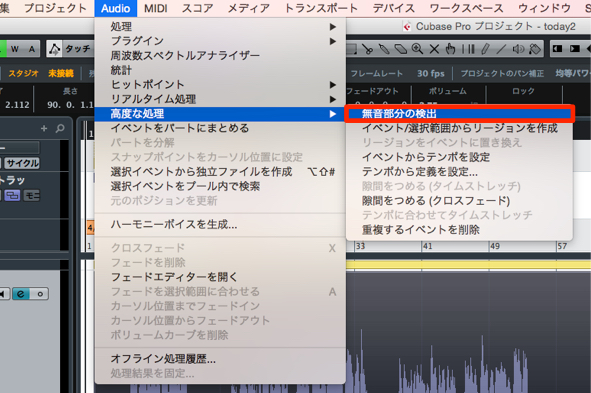Toggle automation write W button
The height and width of the screenshot is (393, 591).
[15, 49]
